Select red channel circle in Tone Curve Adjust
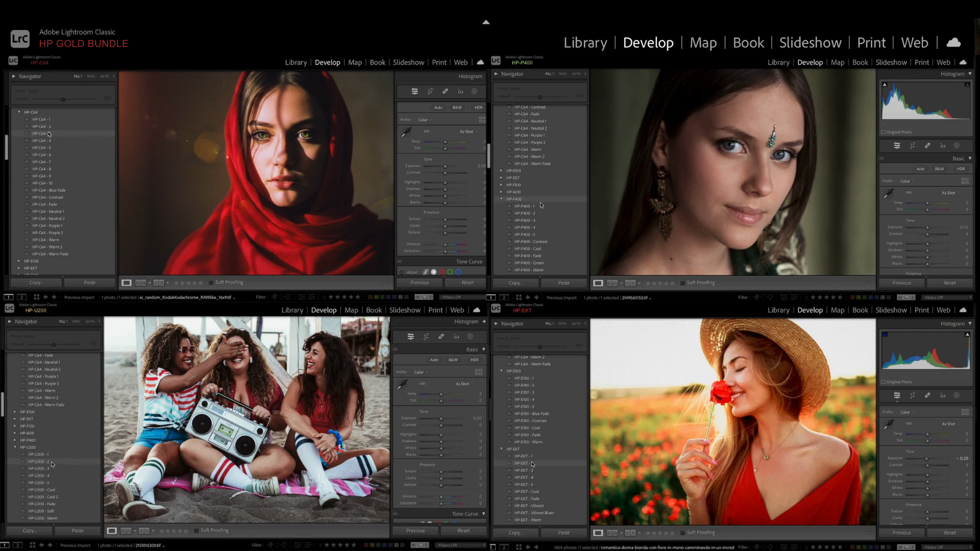Viewport: 980px width, 551px height. (442, 272)
